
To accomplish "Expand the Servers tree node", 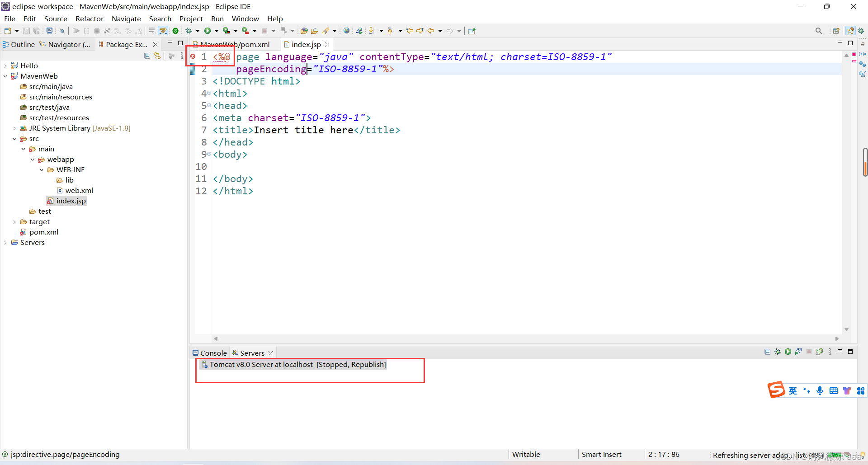I will click(5, 242).
